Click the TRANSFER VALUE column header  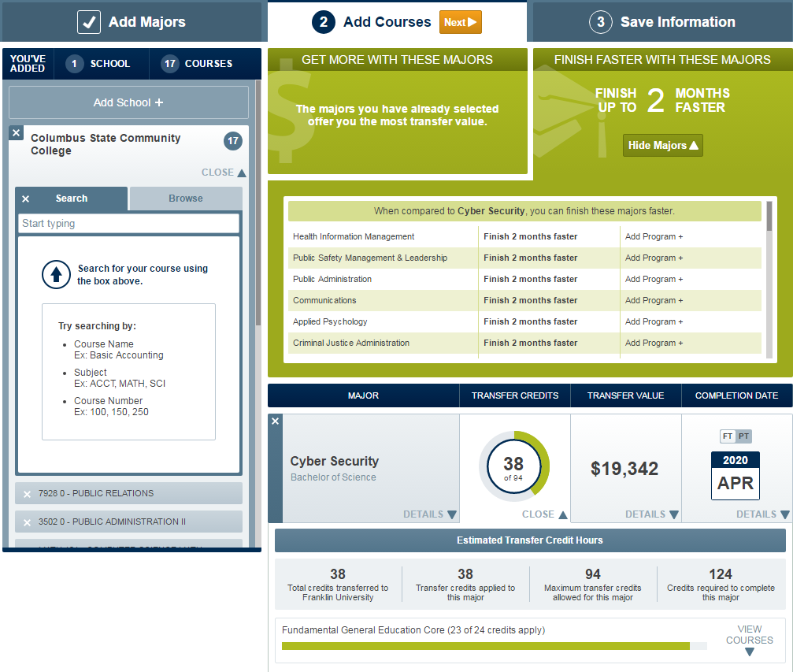click(x=625, y=395)
